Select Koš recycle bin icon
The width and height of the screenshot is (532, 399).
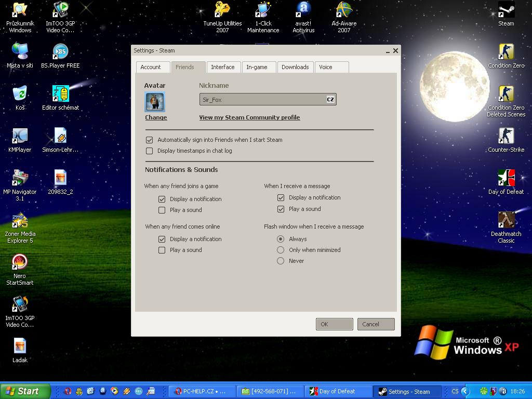pos(20,98)
